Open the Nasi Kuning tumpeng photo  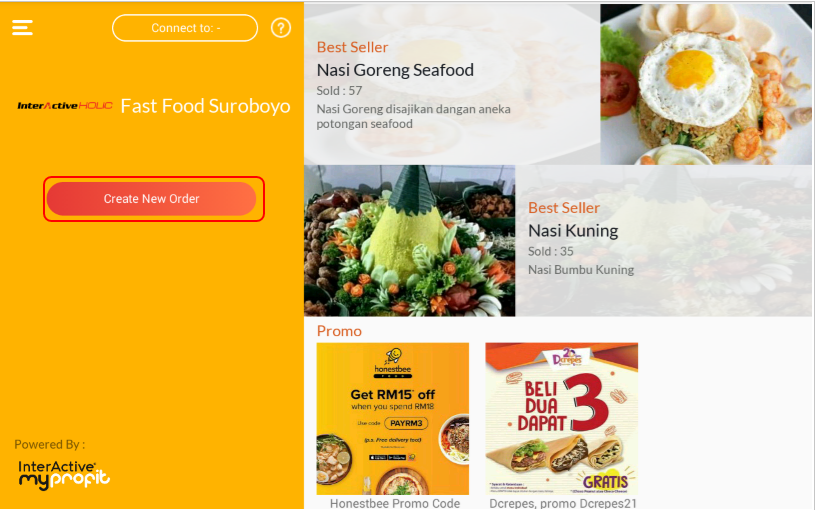click(x=410, y=241)
